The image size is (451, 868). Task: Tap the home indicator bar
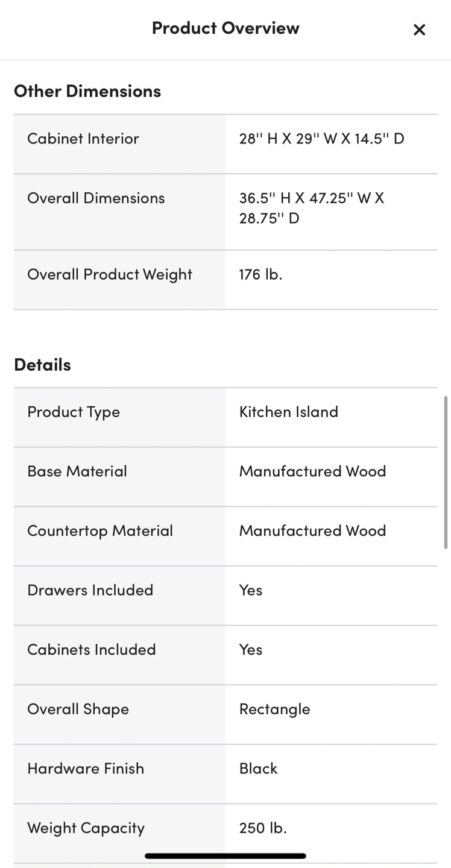[x=225, y=855]
